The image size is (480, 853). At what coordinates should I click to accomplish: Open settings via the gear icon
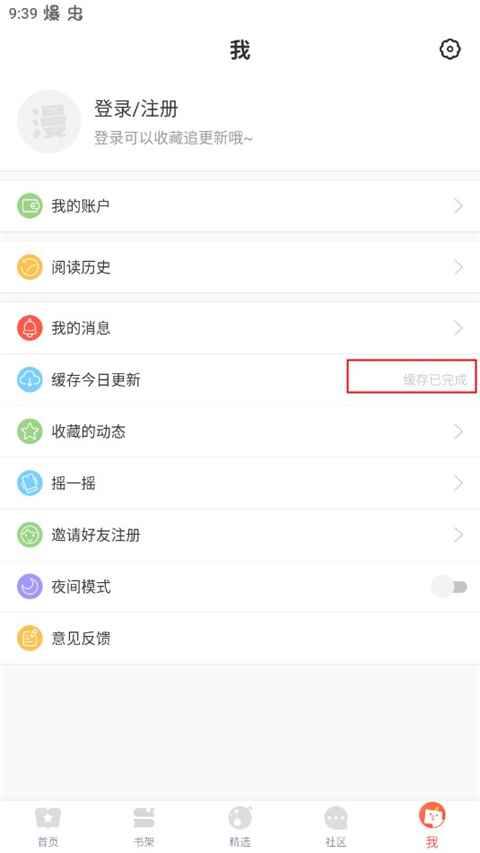pyautogui.click(x=450, y=50)
